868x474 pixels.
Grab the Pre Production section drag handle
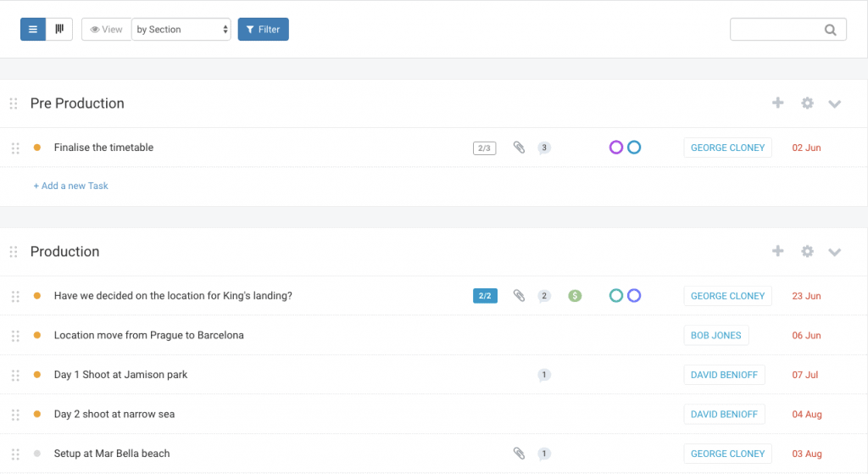pyautogui.click(x=14, y=103)
